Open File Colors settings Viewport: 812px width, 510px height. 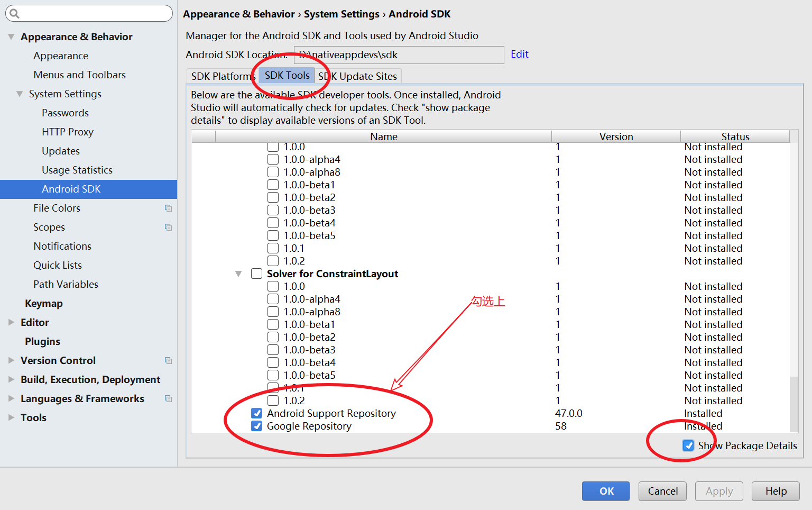pyautogui.click(x=57, y=208)
